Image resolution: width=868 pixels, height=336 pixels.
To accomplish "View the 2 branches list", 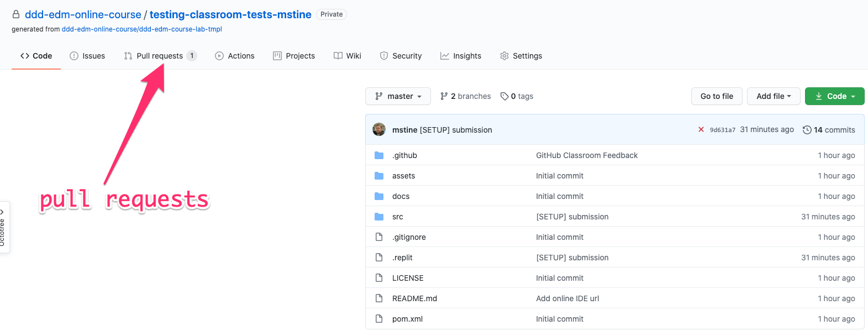I will click(x=465, y=96).
